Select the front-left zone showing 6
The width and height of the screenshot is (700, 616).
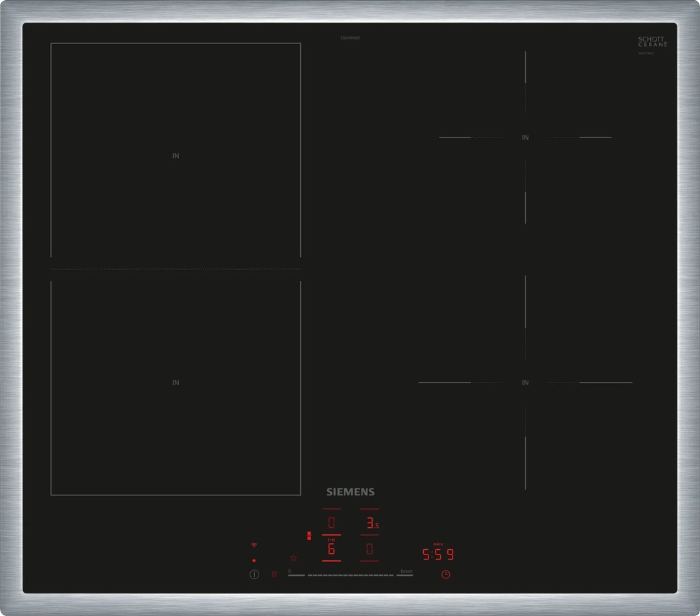(331, 549)
